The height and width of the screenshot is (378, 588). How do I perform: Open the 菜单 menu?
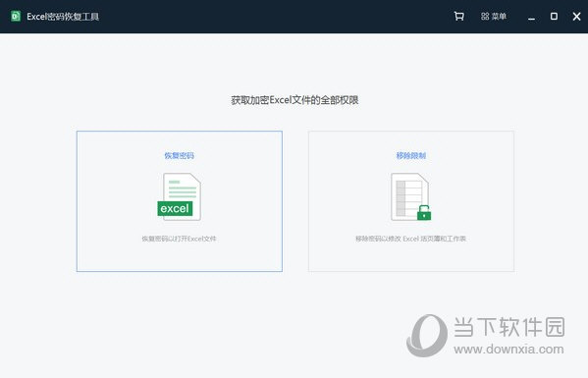click(494, 16)
